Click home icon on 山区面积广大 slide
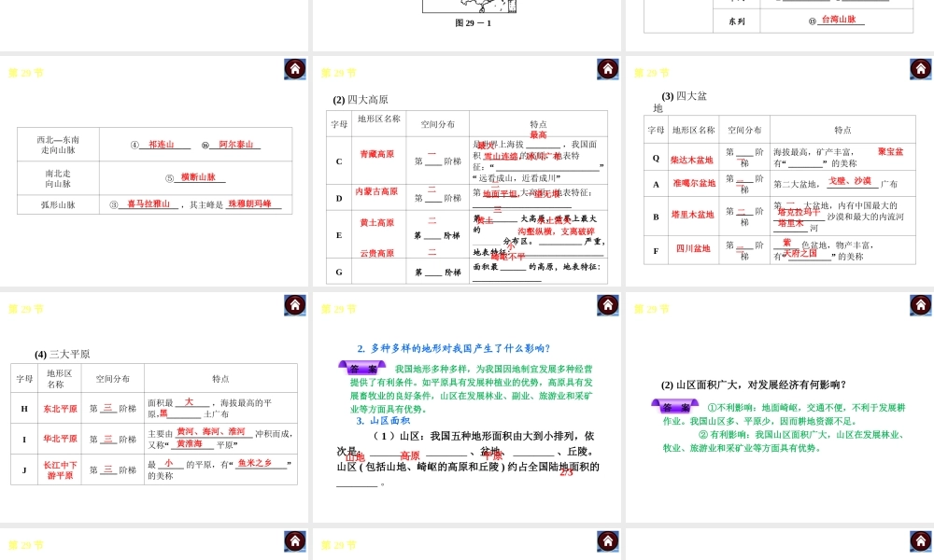Image resolution: width=934 pixels, height=560 pixels. pyautogui.click(x=921, y=305)
